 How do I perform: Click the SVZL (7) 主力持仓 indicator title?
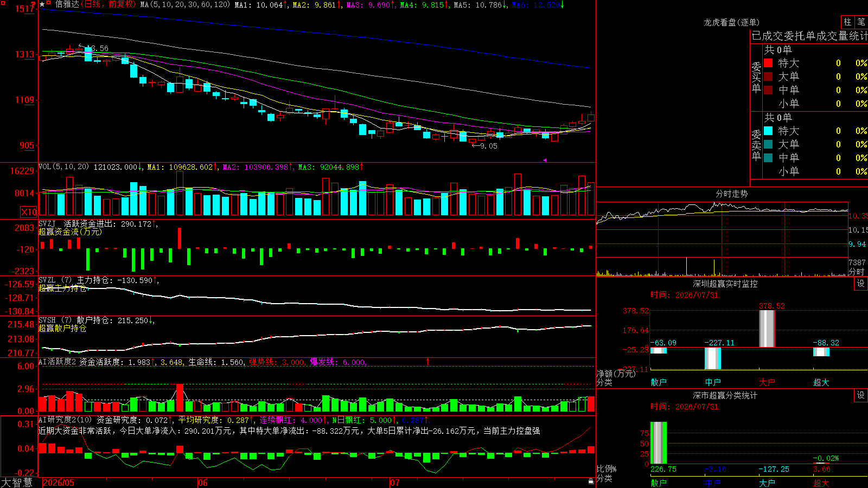coord(98,280)
